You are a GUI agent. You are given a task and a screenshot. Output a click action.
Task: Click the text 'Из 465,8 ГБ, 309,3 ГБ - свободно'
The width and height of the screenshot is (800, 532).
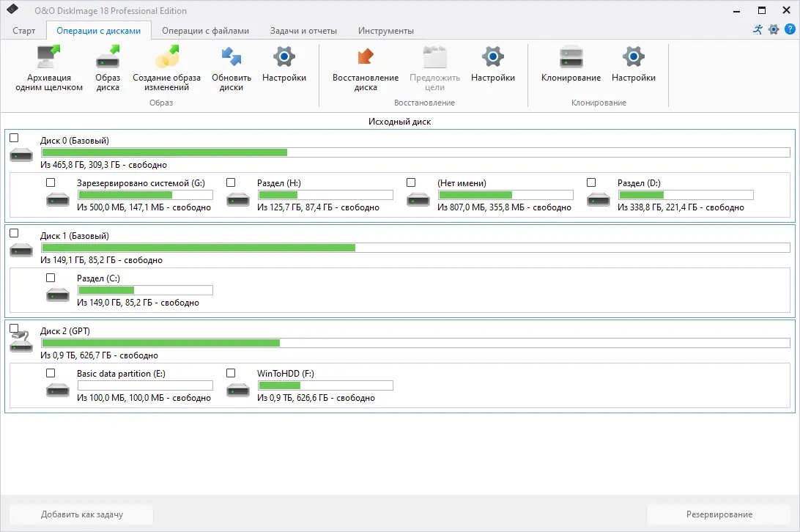(x=103, y=165)
